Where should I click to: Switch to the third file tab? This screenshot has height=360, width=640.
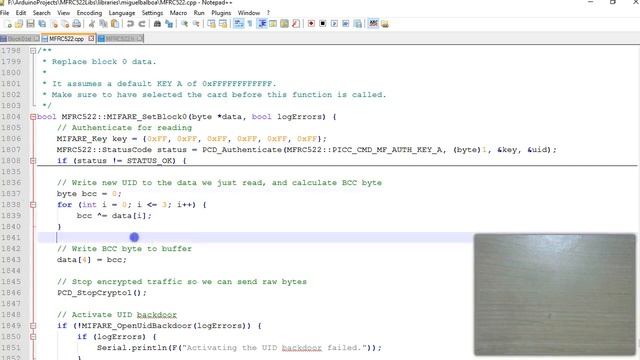click(119, 39)
